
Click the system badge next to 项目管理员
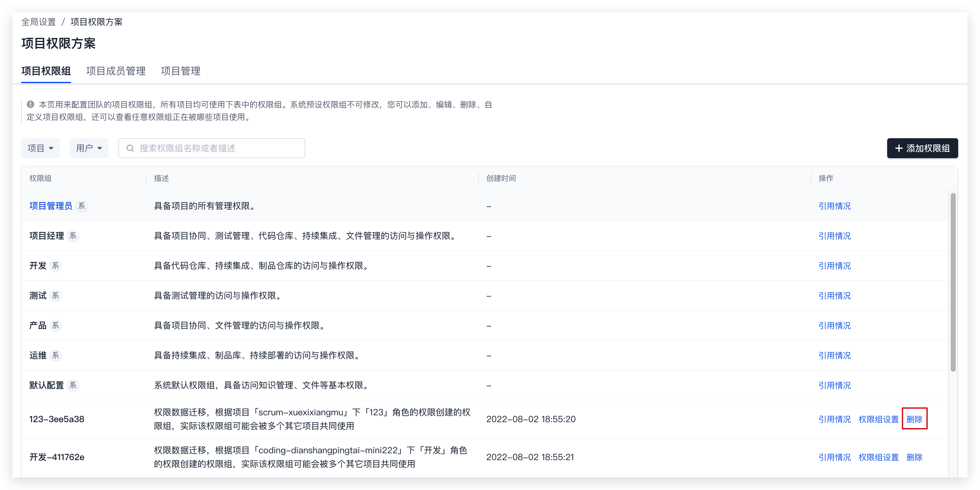[x=81, y=206]
